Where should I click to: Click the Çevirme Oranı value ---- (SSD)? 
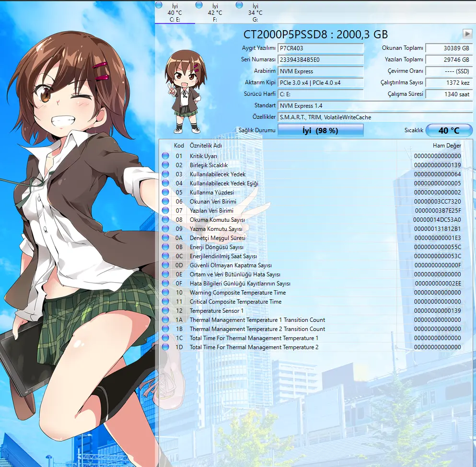tap(449, 71)
